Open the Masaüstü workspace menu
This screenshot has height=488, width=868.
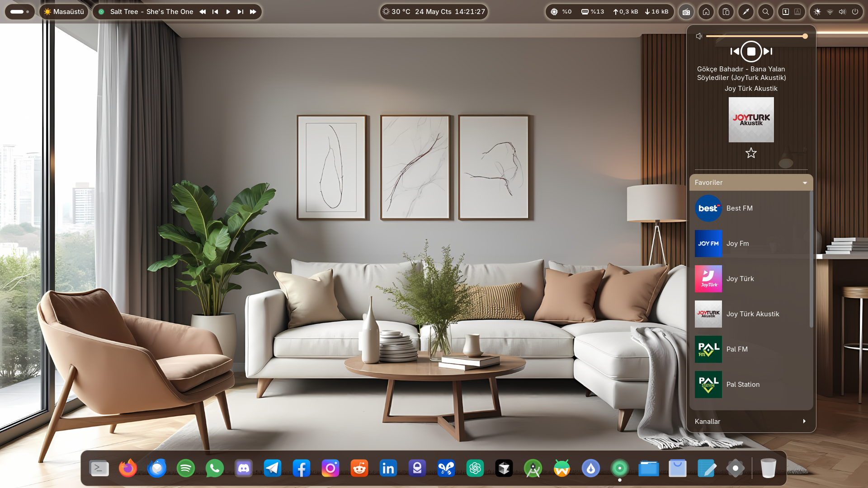(64, 12)
